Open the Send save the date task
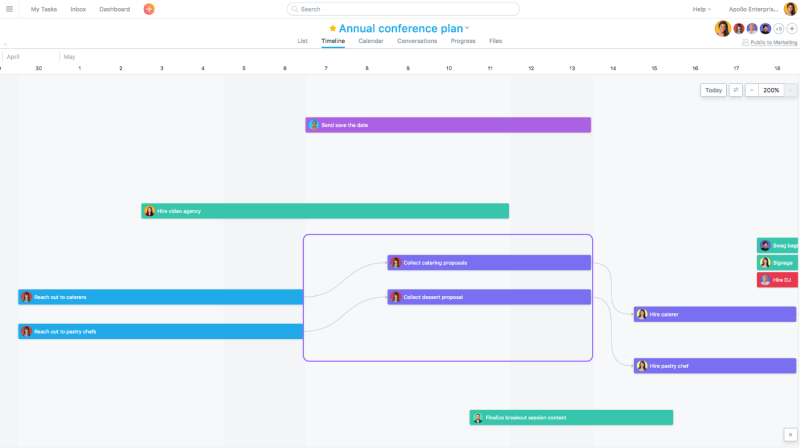800x448 pixels. [x=448, y=125]
